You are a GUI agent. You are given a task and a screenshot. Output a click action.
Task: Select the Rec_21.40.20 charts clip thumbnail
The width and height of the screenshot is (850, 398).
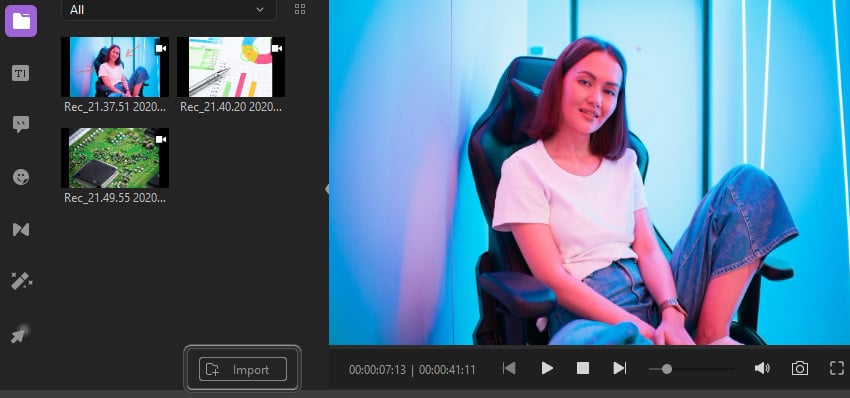(x=231, y=67)
